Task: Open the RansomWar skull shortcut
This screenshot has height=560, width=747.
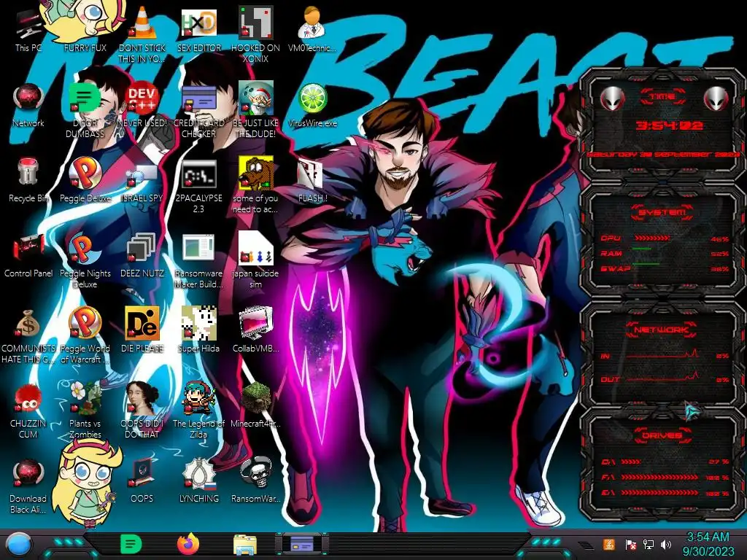Action: tap(256, 480)
